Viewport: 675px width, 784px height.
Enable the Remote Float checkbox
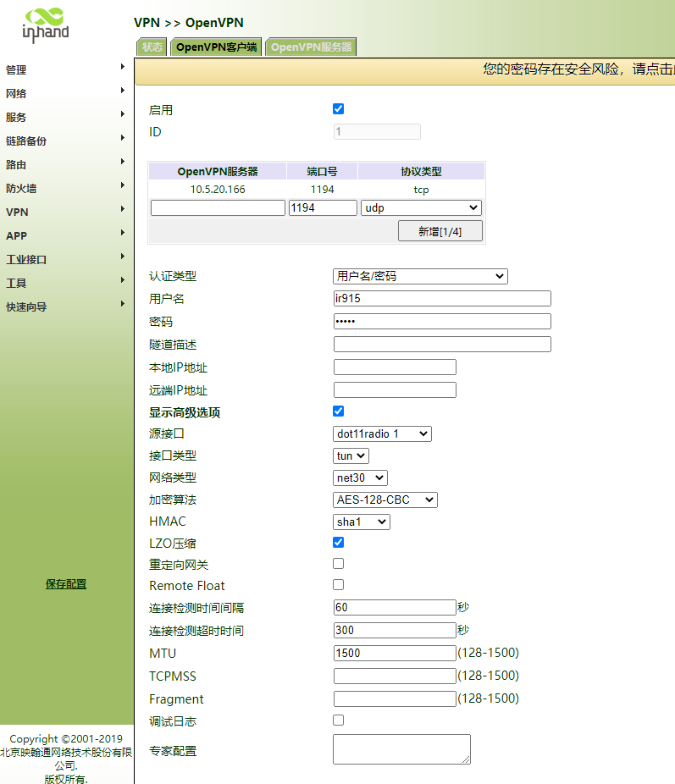[339, 584]
